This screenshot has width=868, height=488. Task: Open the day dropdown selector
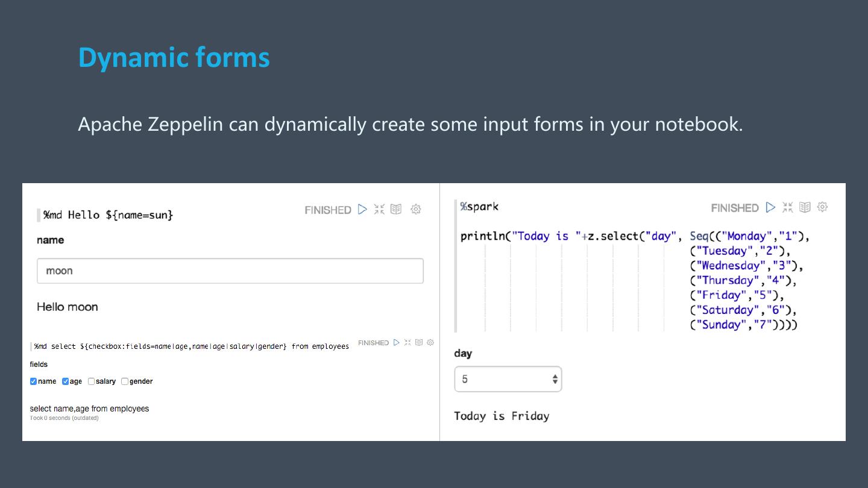coord(508,380)
